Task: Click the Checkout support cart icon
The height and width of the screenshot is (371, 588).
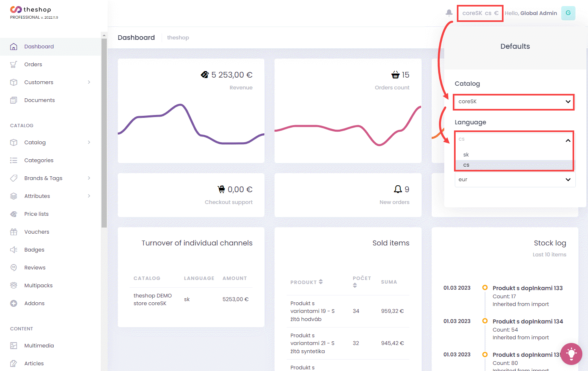Action: click(x=221, y=189)
